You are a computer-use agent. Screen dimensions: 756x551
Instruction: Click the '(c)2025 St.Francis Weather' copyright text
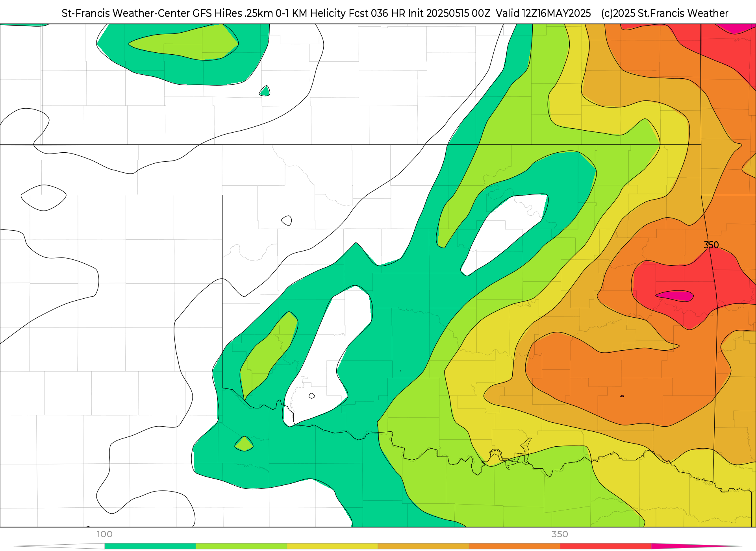click(x=665, y=13)
